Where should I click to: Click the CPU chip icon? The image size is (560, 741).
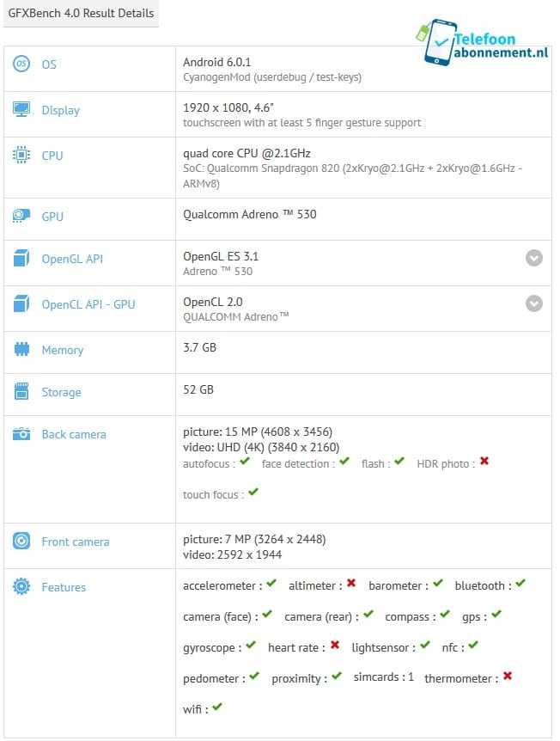click(x=21, y=156)
